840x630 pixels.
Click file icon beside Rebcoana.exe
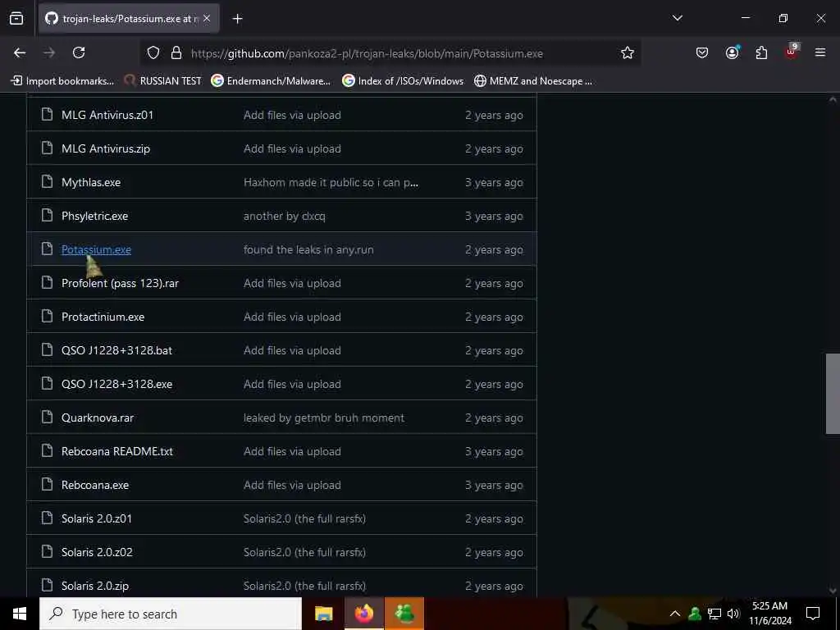click(47, 485)
